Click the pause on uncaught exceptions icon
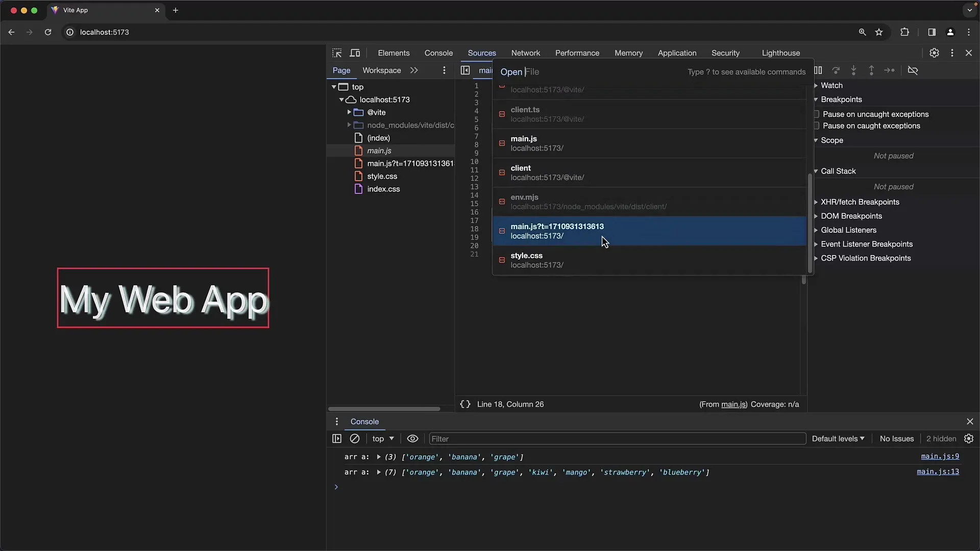 coord(815,114)
